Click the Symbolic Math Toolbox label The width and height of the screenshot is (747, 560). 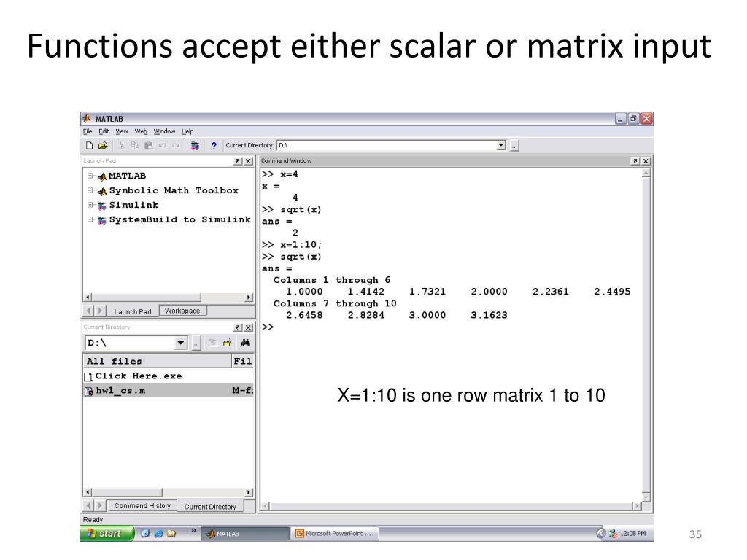coord(174,190)
